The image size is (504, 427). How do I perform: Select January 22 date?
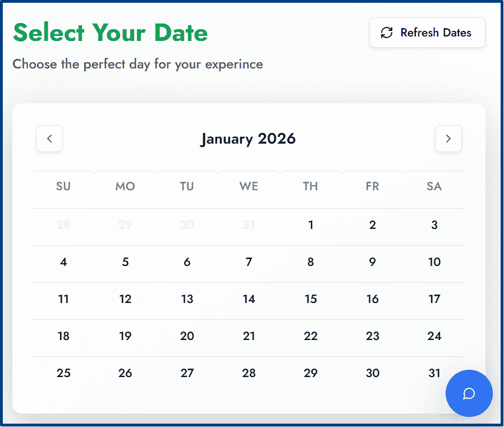310,336
